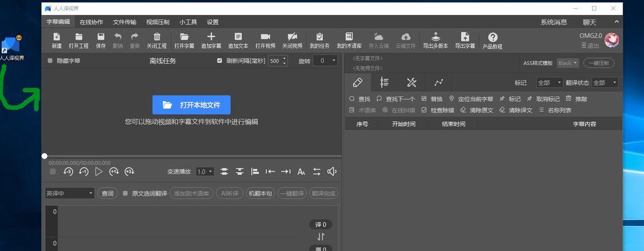Click jump to end arrow icon

(286, 171)
